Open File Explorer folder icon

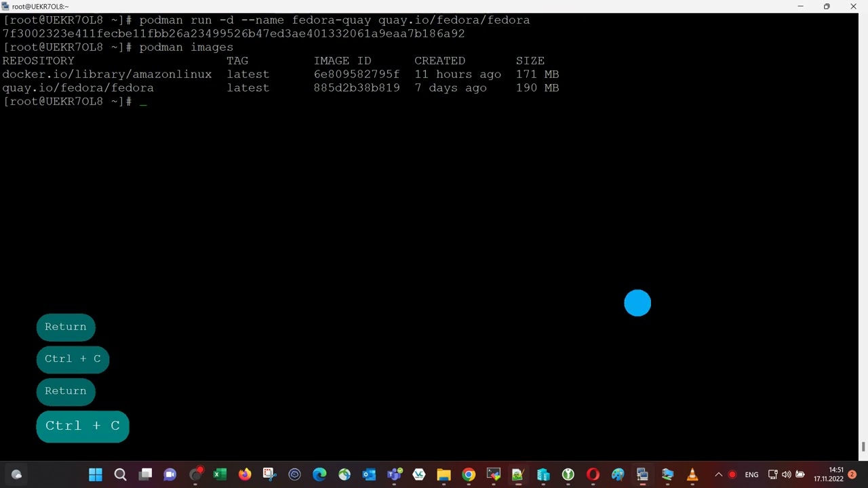click(x=443, y=474)
